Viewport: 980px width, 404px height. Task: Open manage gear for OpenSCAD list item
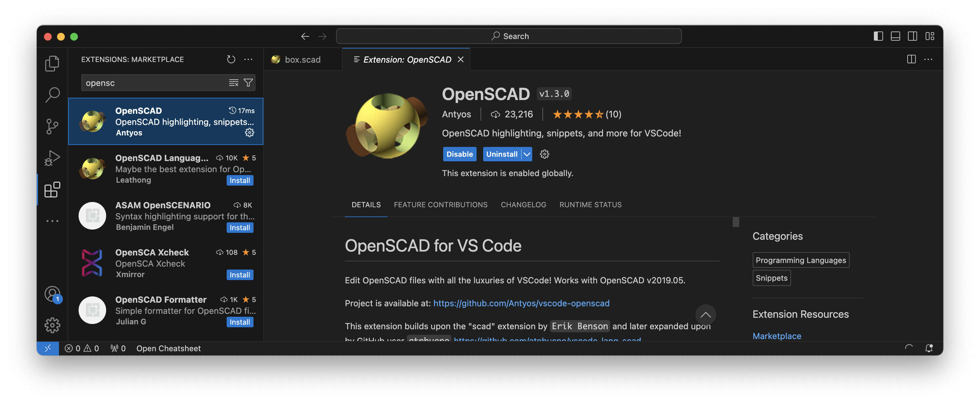coord(249,132)
